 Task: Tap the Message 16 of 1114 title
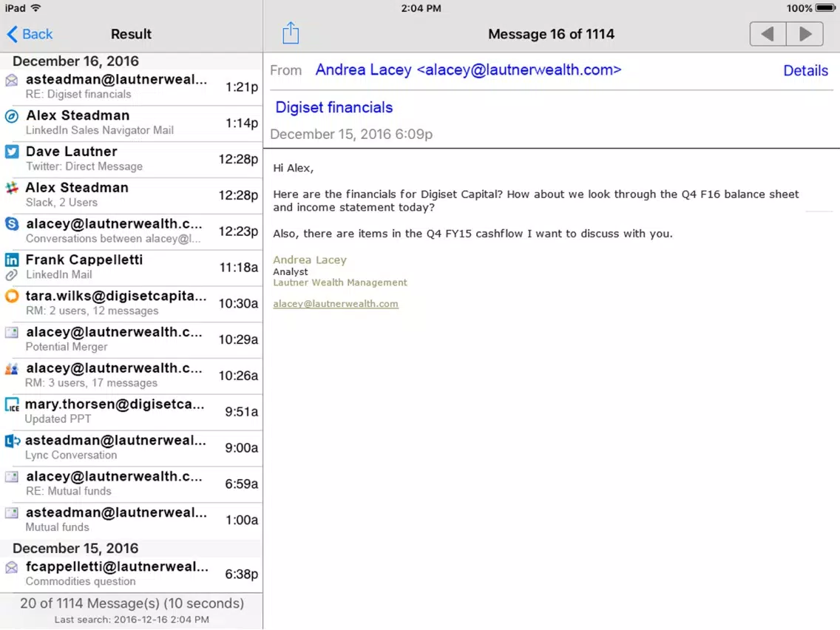(x=552, y=34)
